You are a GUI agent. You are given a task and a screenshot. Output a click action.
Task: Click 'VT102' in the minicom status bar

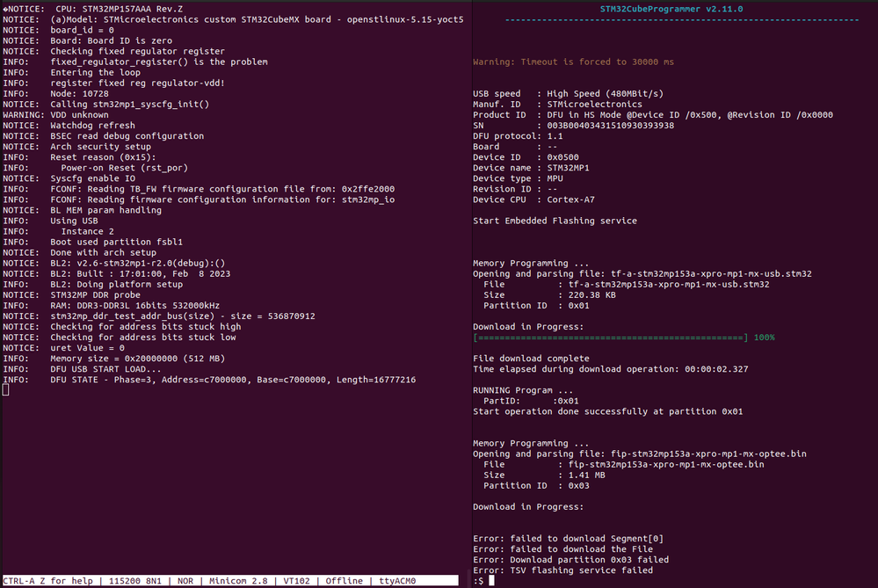tap(297, 581)
